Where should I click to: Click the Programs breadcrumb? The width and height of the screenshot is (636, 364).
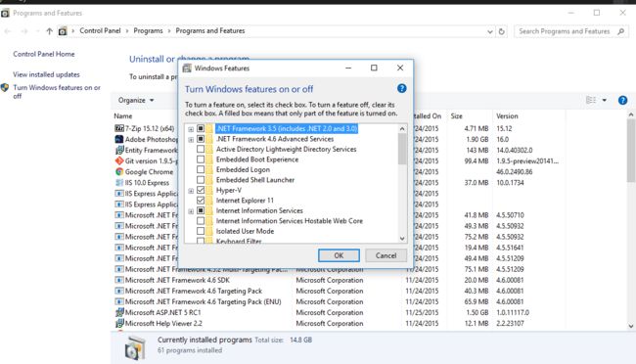pyautogui.click(x=148, y=31)
